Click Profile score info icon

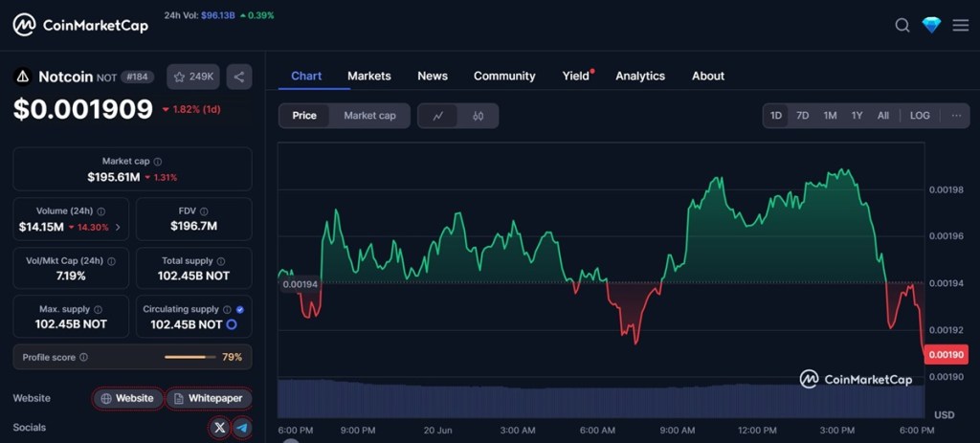tap(84, 358)
